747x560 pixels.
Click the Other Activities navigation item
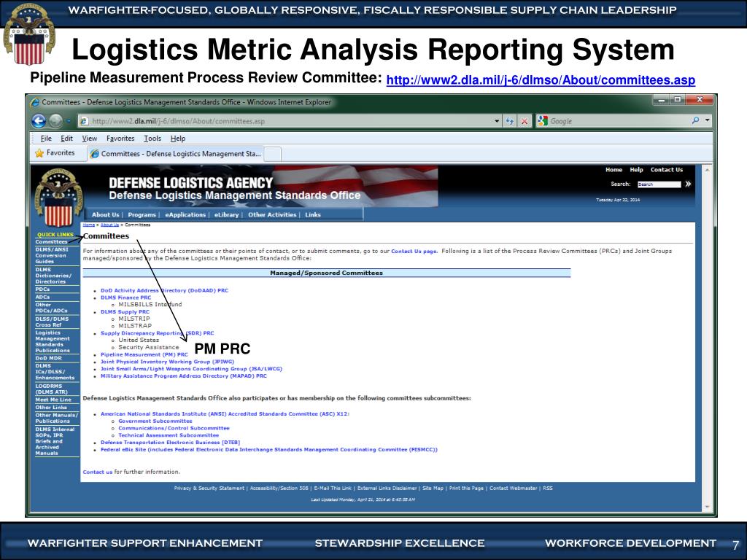[x=272, y=215]
